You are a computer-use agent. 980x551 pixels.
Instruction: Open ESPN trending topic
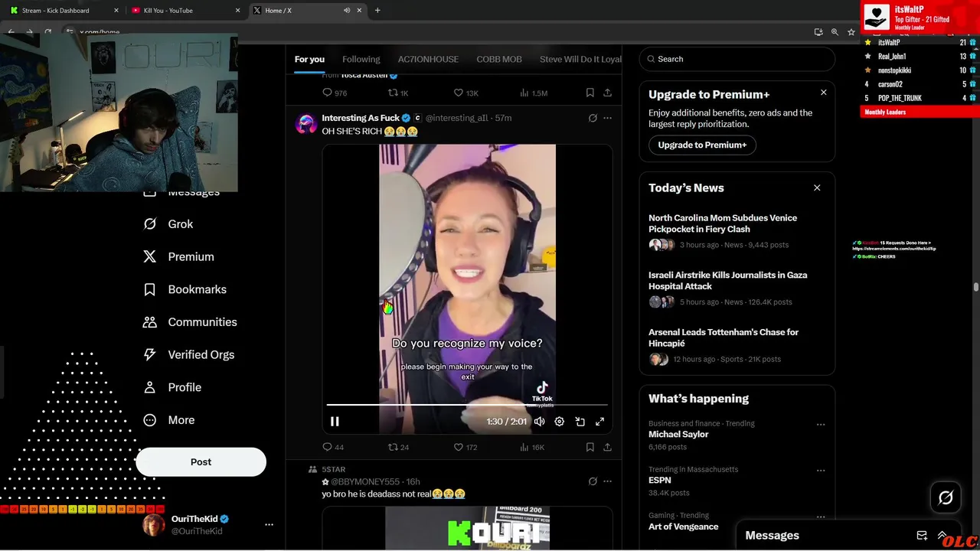click(x=660, y=480)
